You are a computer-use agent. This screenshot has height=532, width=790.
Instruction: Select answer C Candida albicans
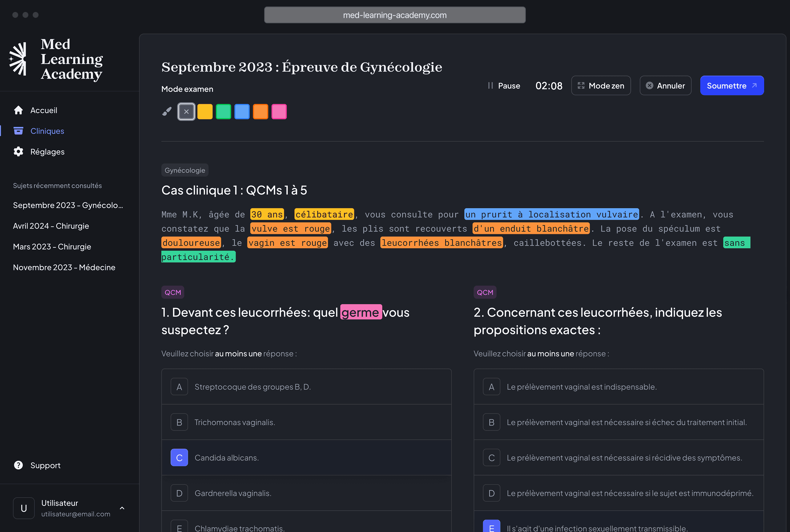(179, 458)
